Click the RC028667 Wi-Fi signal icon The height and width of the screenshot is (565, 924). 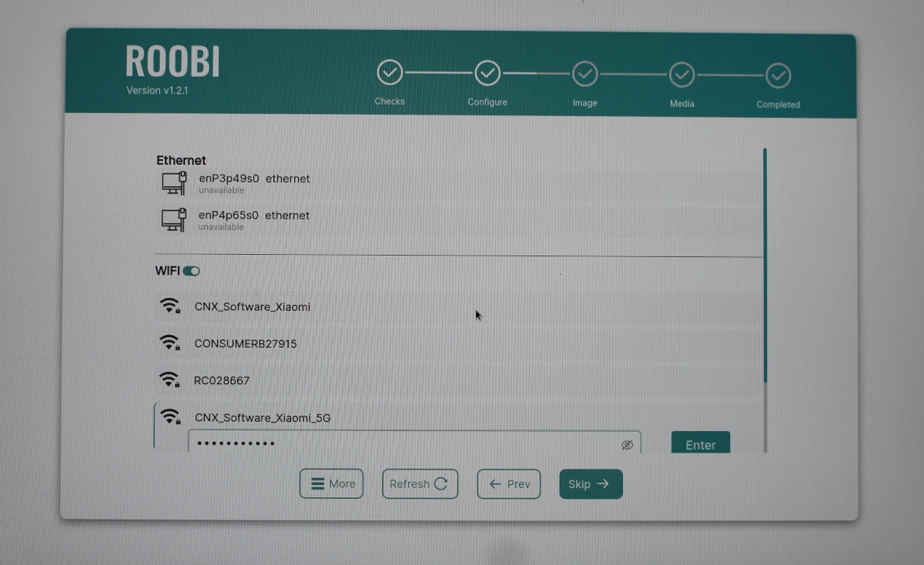[169, 379]
